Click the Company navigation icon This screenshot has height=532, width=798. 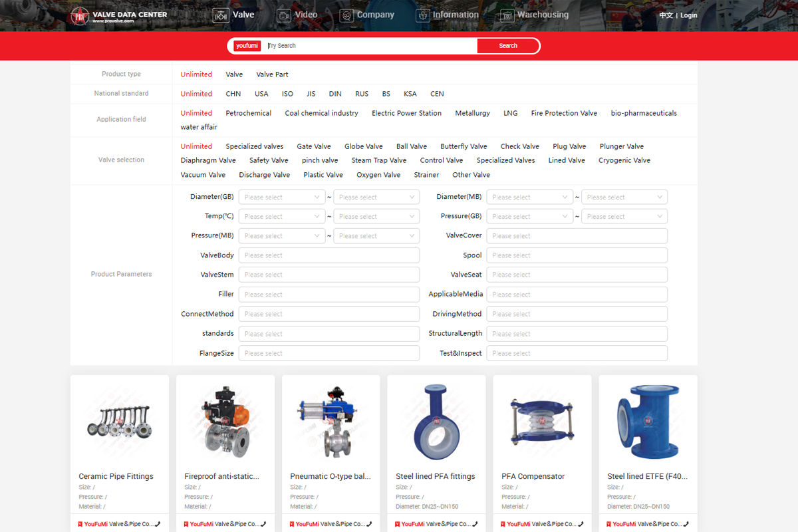(x=346, y=15)
